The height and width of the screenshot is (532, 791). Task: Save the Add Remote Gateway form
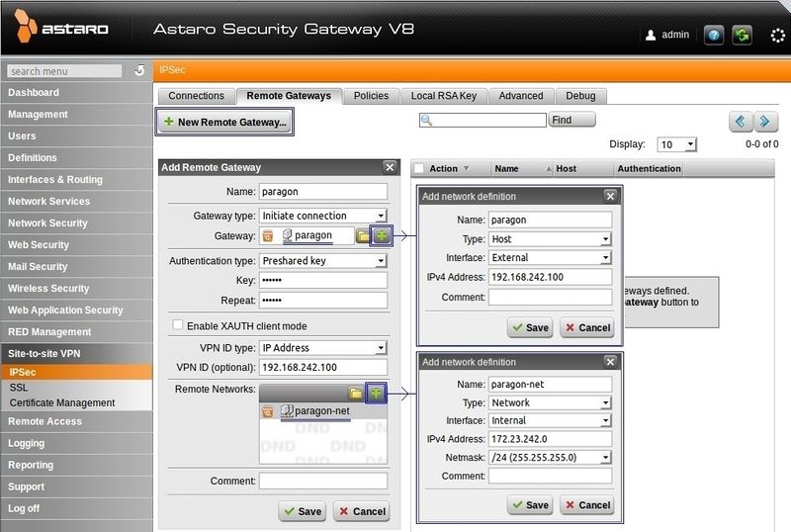302,511
